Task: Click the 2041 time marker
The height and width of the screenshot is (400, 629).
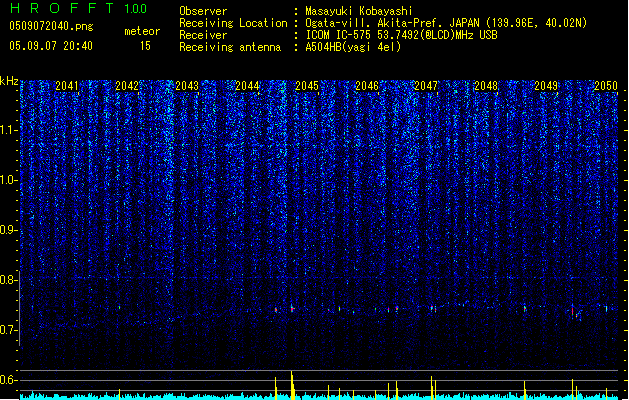Action: (67, 86)
